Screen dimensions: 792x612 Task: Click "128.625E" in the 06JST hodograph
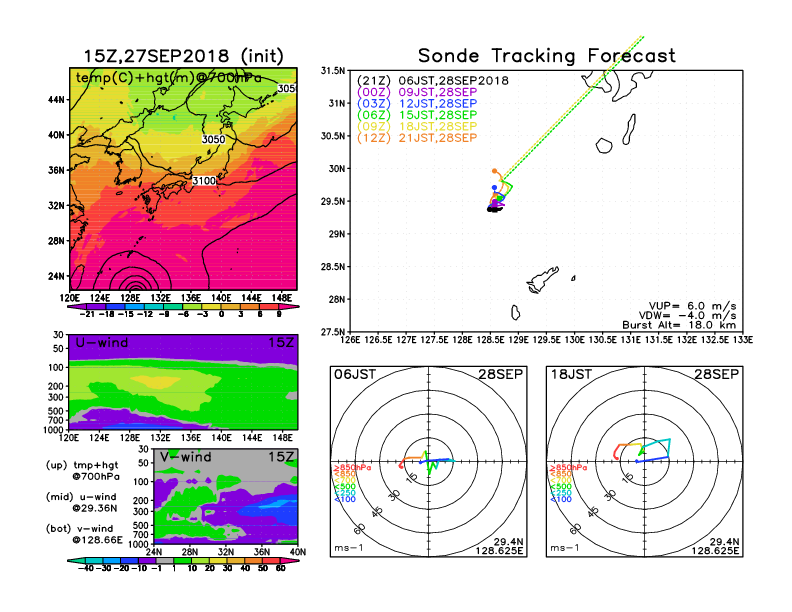[499, 550]
